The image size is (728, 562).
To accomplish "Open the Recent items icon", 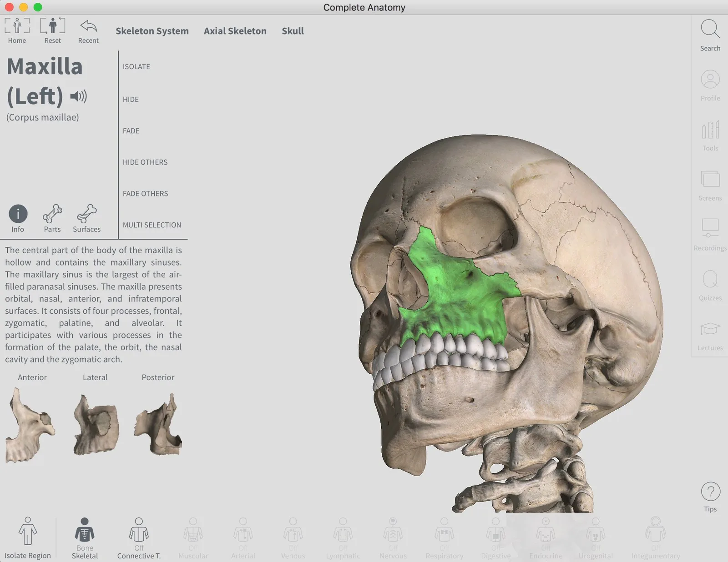I will (x=88, y=26).
